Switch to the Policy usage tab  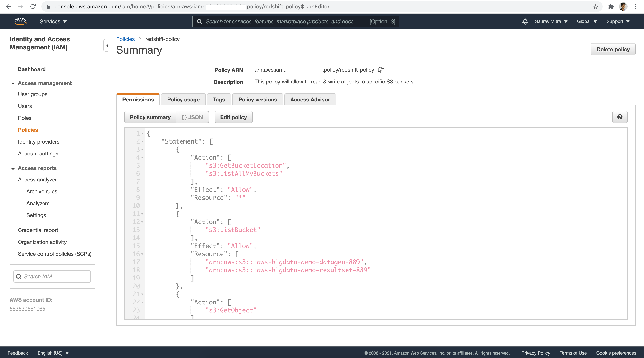[x=183, y=100]
